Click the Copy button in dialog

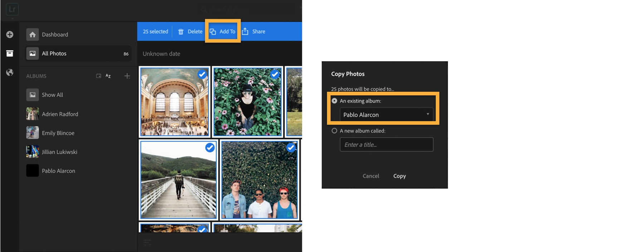(400, 176)
